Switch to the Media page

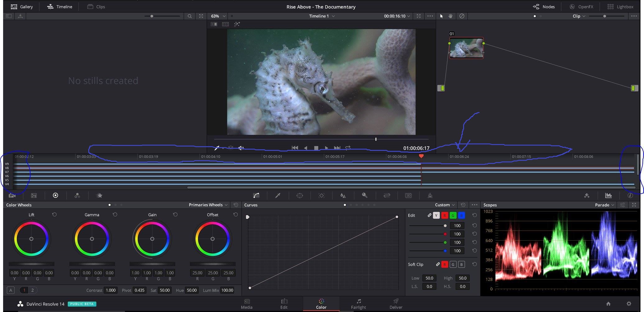click(x=247, y=304)
